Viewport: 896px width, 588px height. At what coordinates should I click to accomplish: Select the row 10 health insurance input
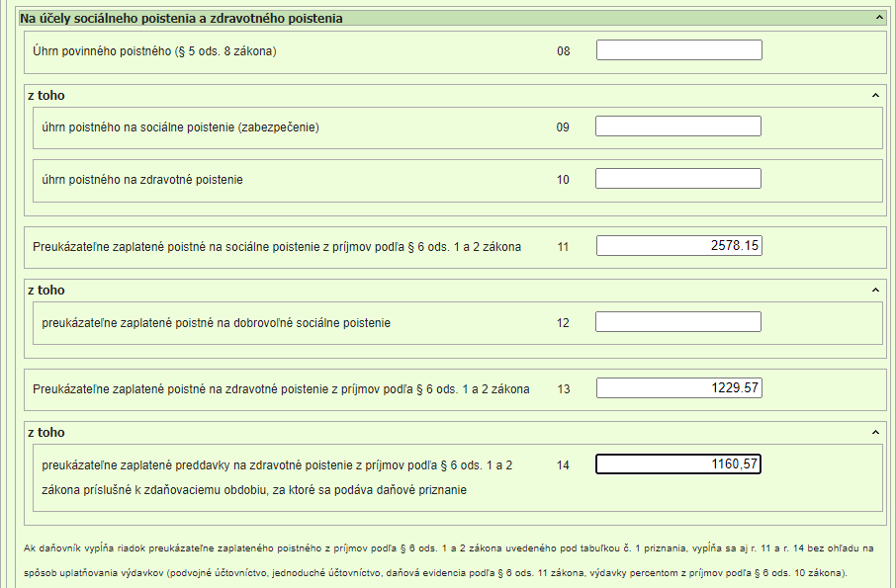pyautogui.click(x=678, y=179)
